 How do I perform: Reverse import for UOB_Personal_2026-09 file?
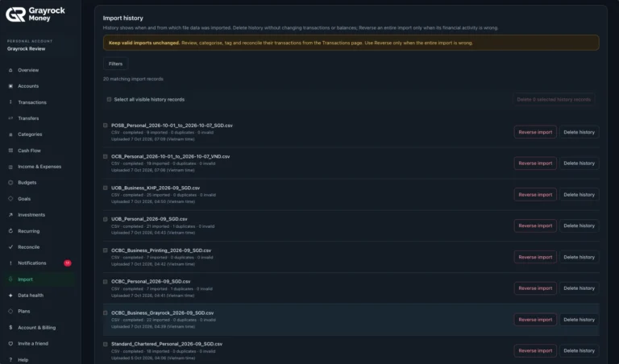click(535, 225)
